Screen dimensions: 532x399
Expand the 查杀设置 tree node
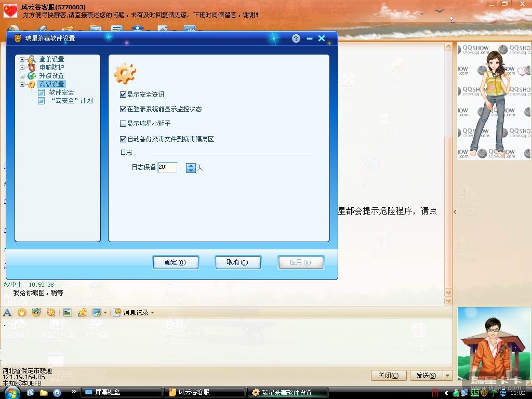click(x=22, y=59)
